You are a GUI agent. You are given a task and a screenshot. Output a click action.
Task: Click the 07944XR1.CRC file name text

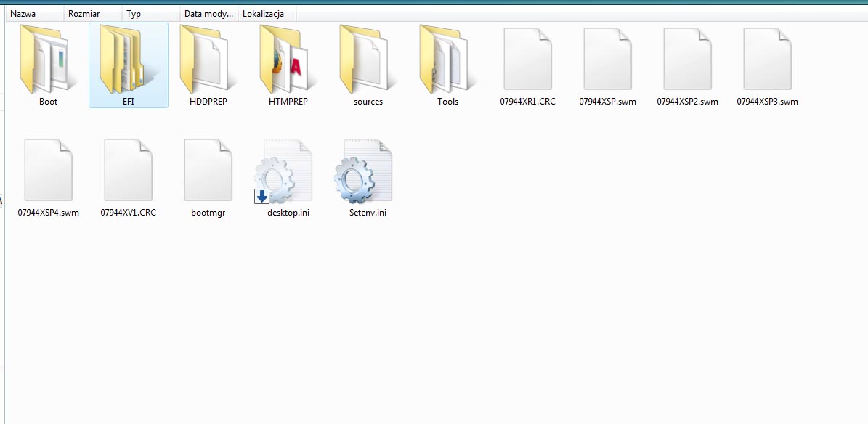527,102
